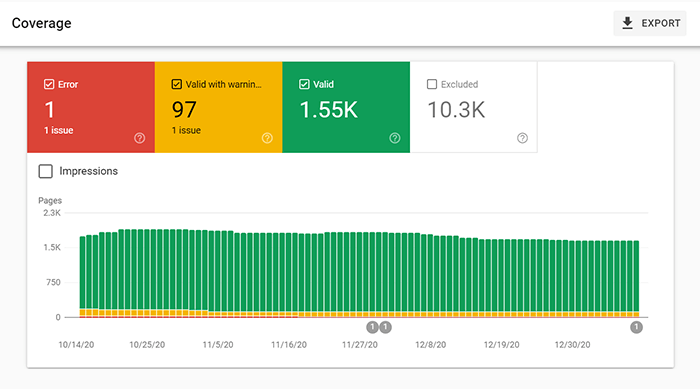Enable the Excluded checkbox

[x=432, y=84]
